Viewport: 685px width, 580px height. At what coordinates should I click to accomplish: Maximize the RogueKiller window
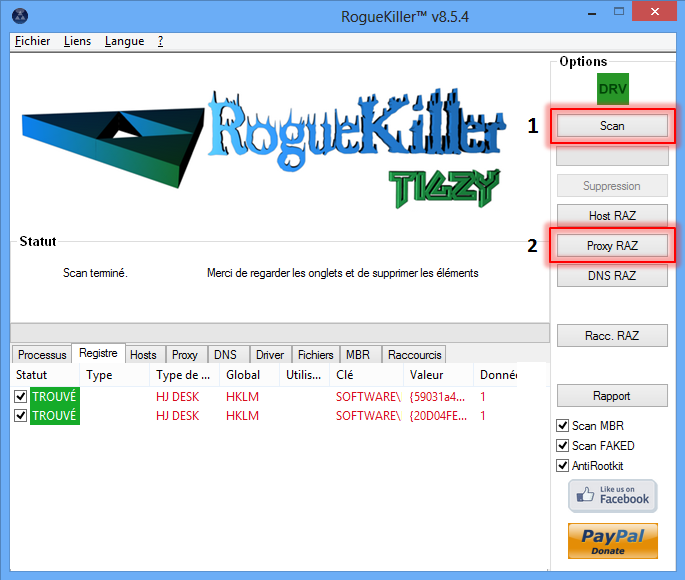[619, 12]
